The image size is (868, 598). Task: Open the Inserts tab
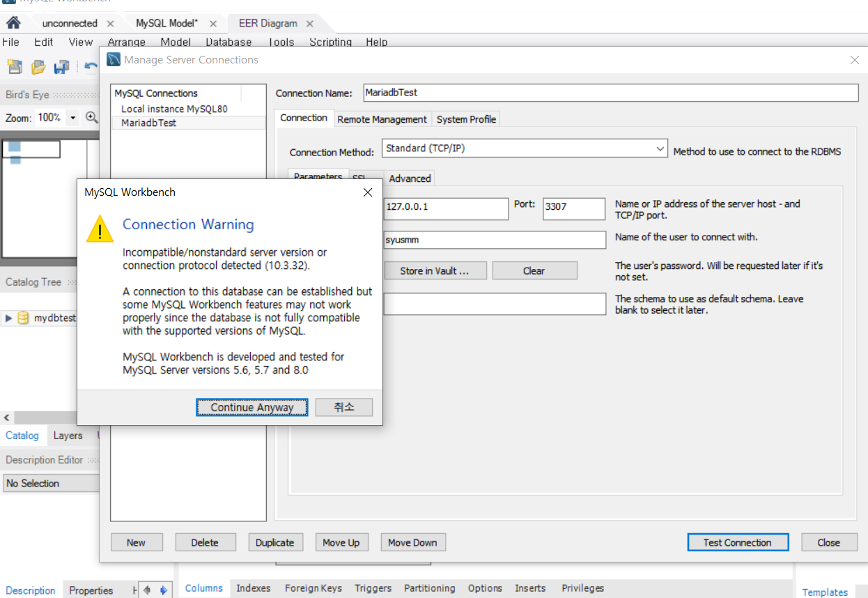click(530, 588)
